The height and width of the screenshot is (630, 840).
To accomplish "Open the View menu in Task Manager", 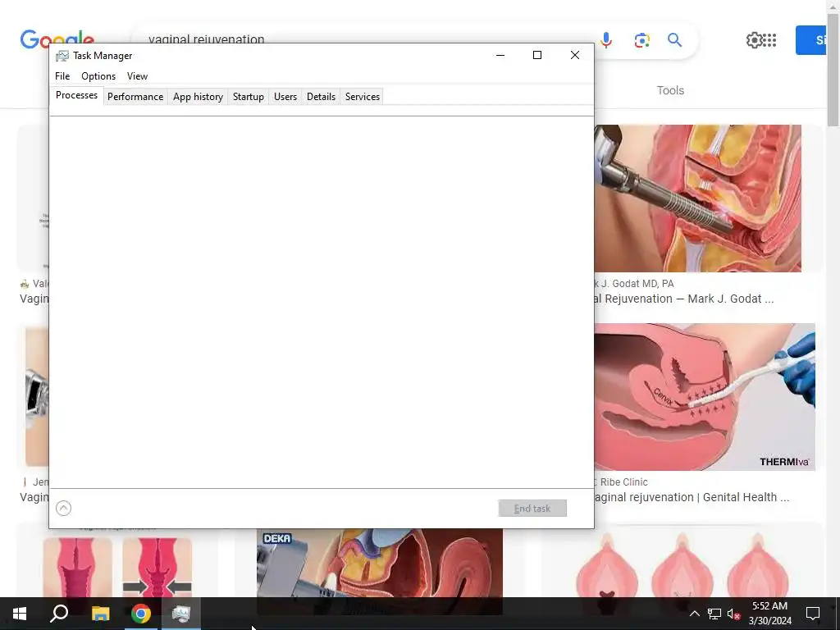I will click(137, 76).
